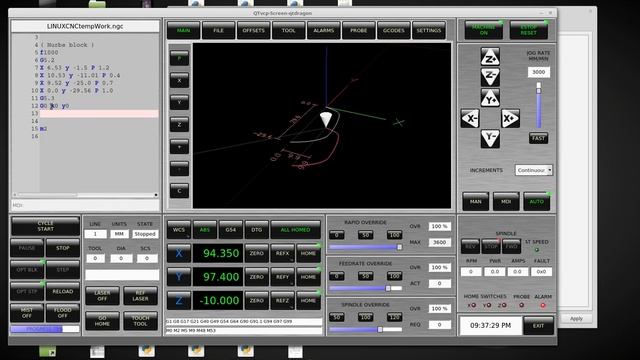Toggle MIST OFF coolant button
Image resolution: width=640 pixels, height=360 pixels.
(x=27, y=313)
